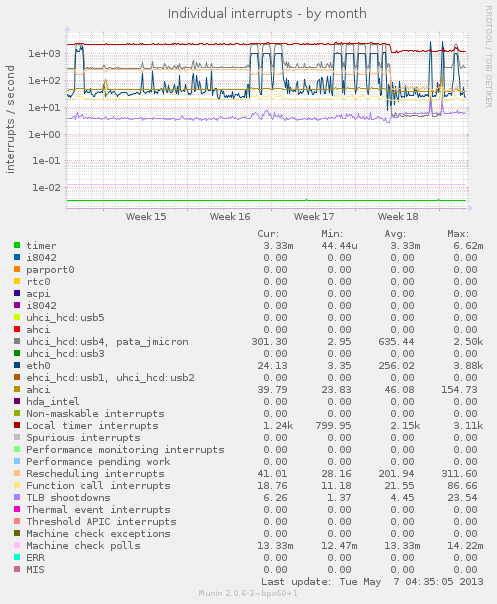Click the Week 16 axis label
This screenshot has width=497, height=604.
pos(230,216)
